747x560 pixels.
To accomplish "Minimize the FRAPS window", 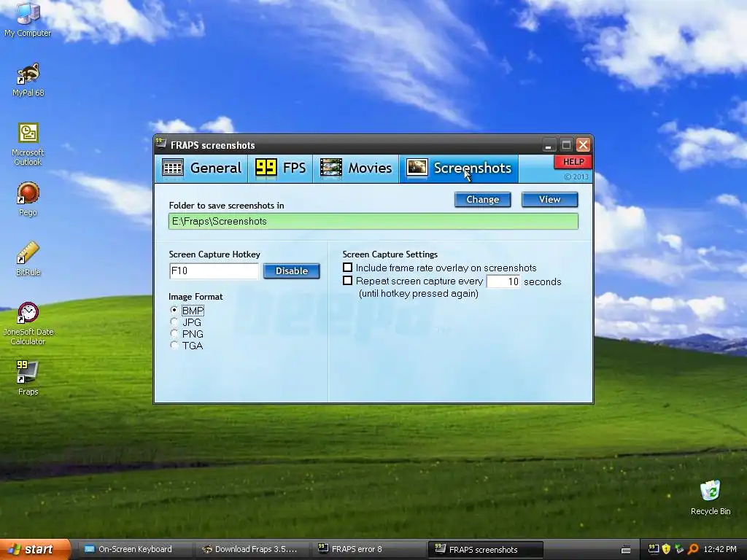I will pyautogui.click(x=549, y=145).
